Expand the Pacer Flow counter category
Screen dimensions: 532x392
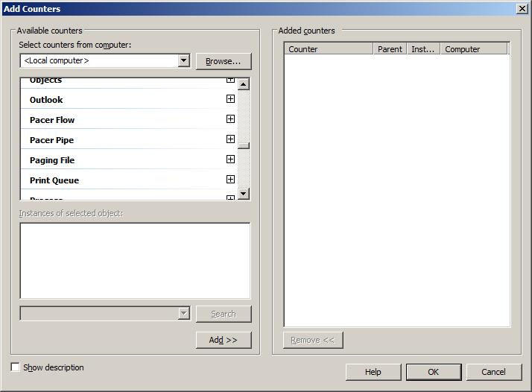point(230,119)
